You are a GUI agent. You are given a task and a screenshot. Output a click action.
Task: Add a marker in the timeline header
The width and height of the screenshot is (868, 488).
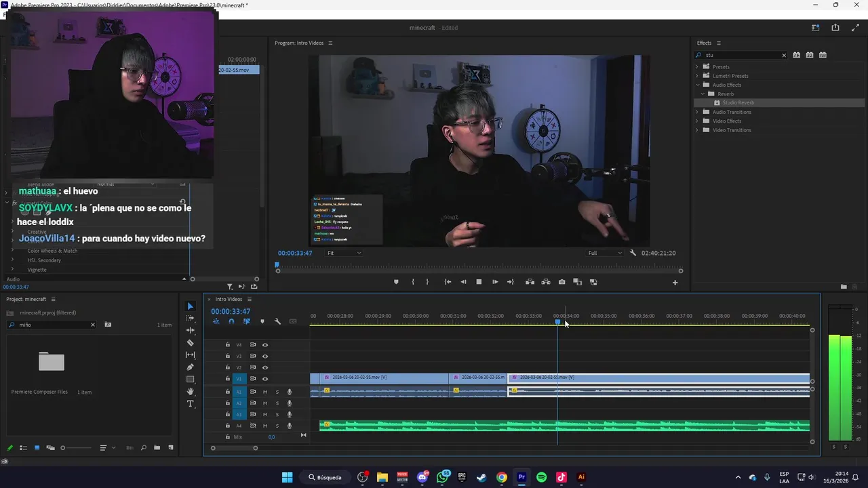pos(262,321)
